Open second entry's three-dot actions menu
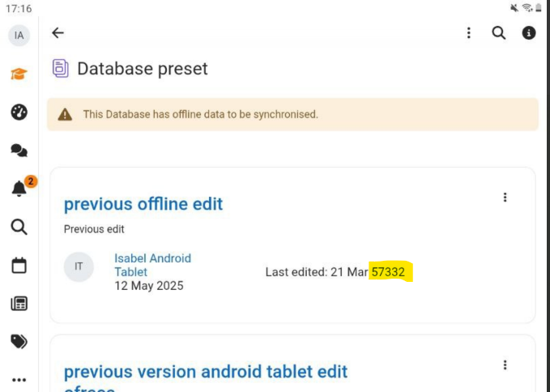The image size is (550, 392). (x=505, y=365)
